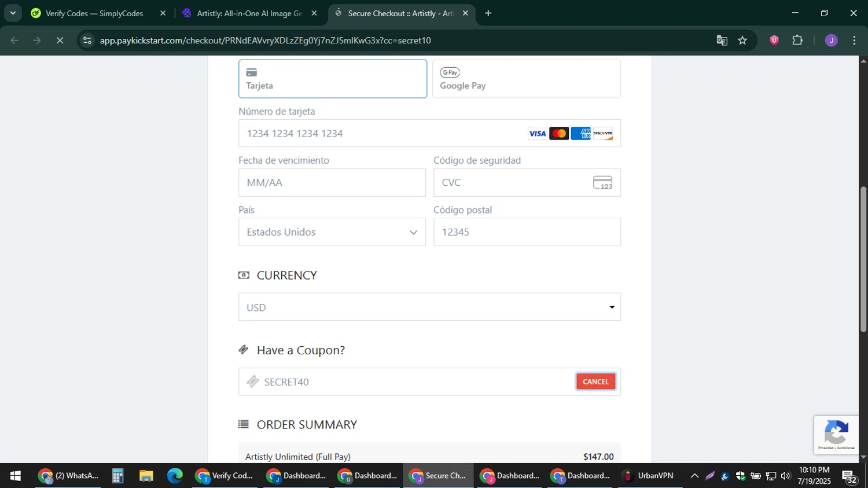Open the volume control in tray
Image resolution: width=868 pixels, height=488 pixels.
tap(785, 476)
